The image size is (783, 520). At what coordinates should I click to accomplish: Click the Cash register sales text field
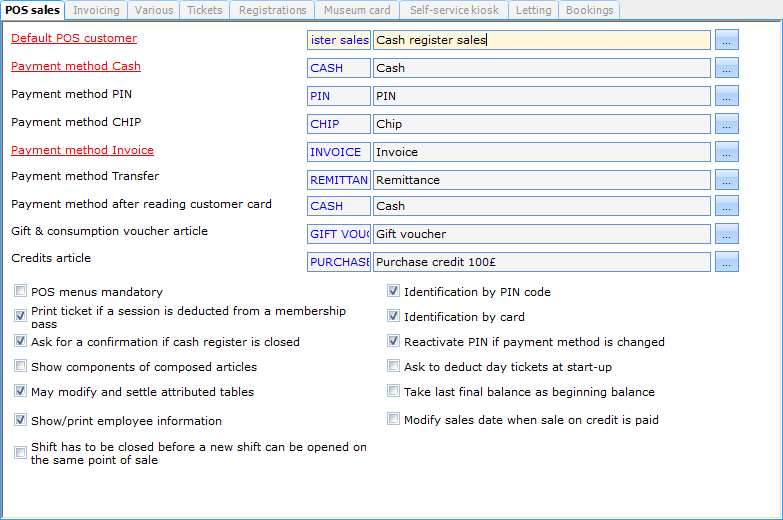(541, 41)
